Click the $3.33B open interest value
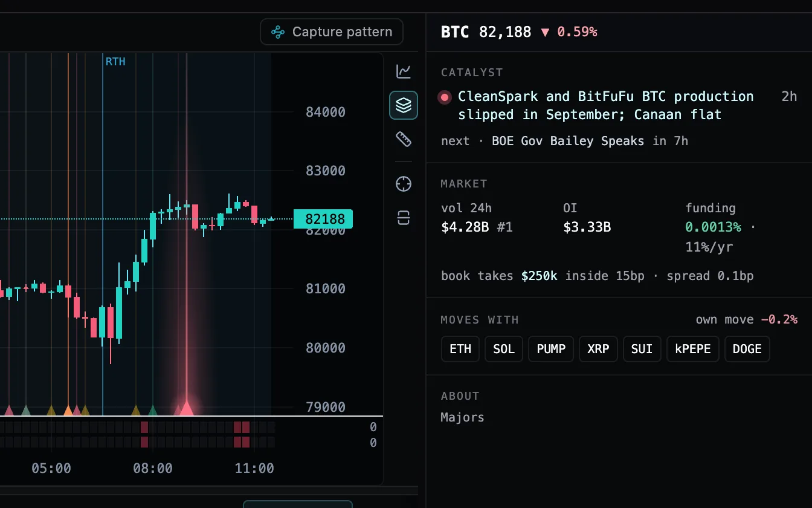 587,227
